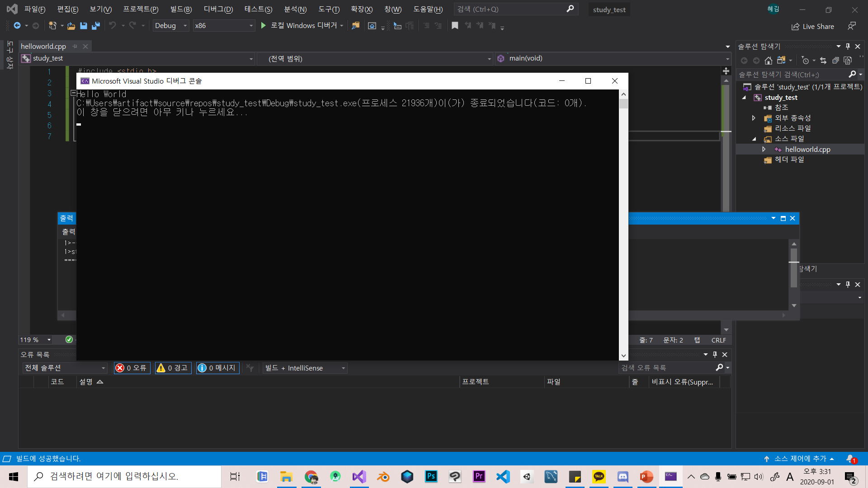Image resolution: width=868 pixels, height=488 pixels.
Task: Toggle the 0 경고 warnings filter
Action: pyautogui.click(x=173, y=368)
